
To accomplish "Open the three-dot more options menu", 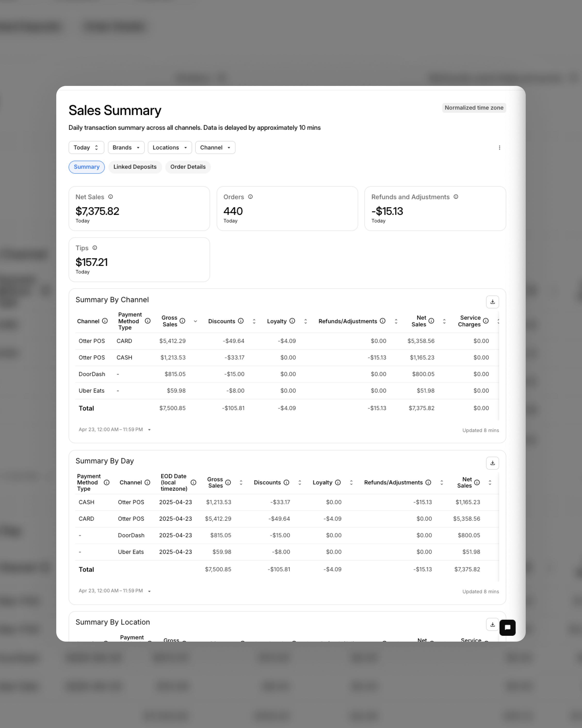I will pos(499,148).
